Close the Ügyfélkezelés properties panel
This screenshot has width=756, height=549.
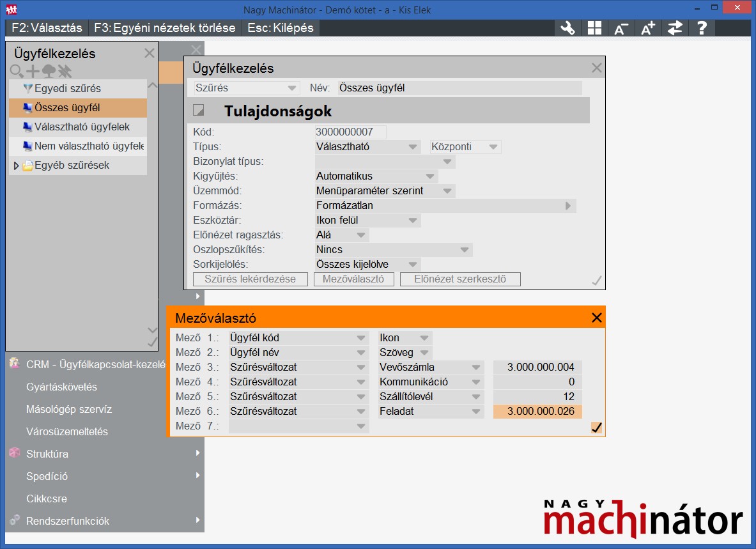pyautogui.click(x=596, y=68)
